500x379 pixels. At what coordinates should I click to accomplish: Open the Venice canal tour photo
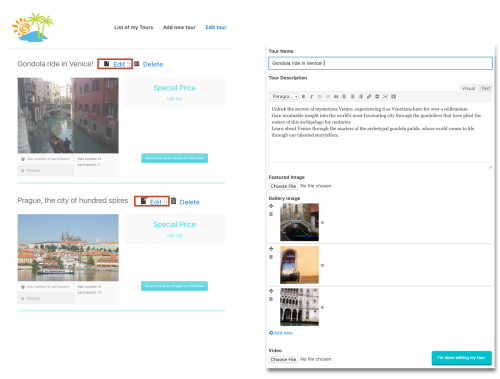coord(68,115)
